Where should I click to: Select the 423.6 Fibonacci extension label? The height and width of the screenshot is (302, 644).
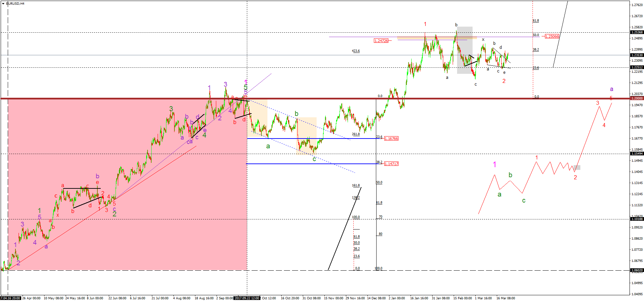pyautogui.click(x=356, y=51)
